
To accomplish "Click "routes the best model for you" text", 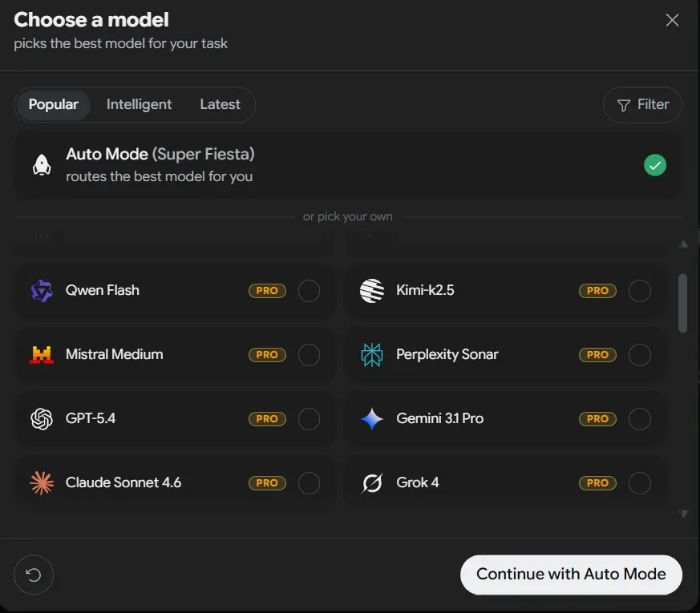I will [x=159, y=176].
